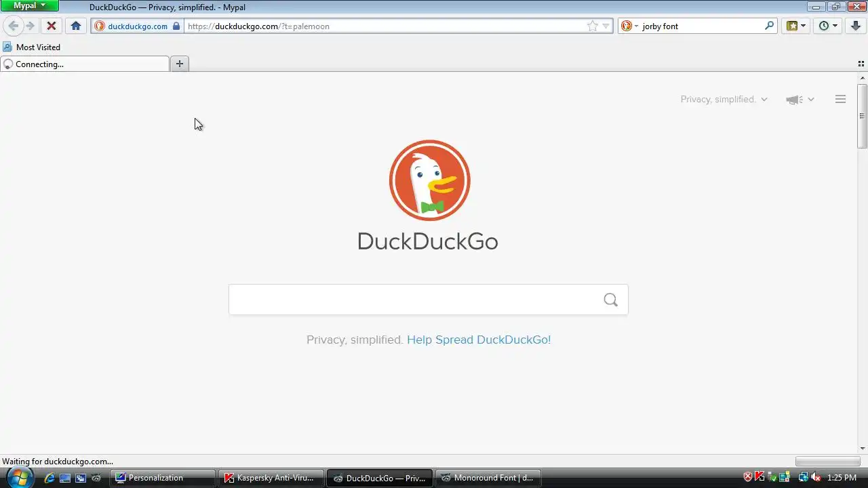This screenshot has height=488, width=868.
Task: Click the scrollbar up arrow
Action: coord(863,78)
